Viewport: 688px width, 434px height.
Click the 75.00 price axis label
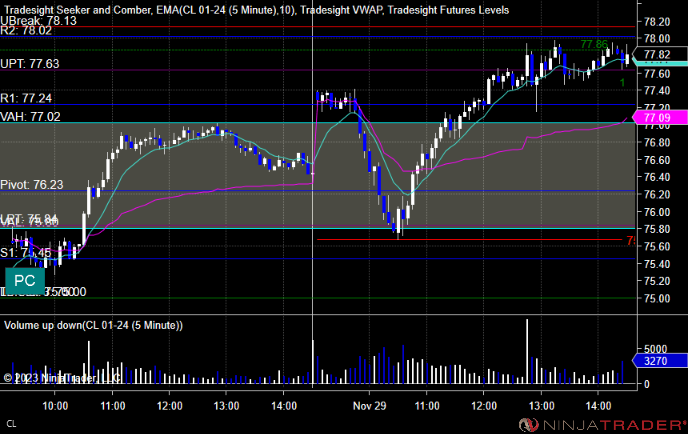coord(657,298)
